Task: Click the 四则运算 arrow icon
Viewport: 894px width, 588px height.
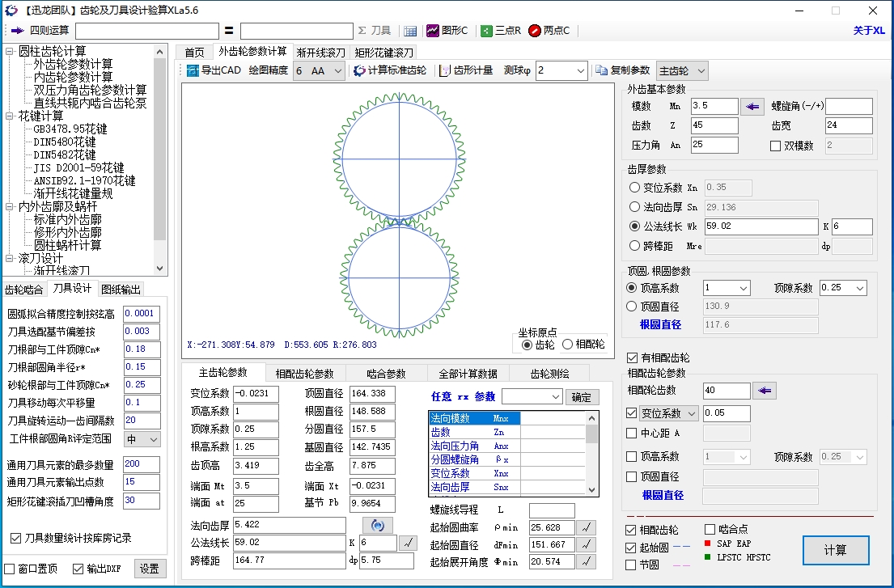Action: pos(17,31)
